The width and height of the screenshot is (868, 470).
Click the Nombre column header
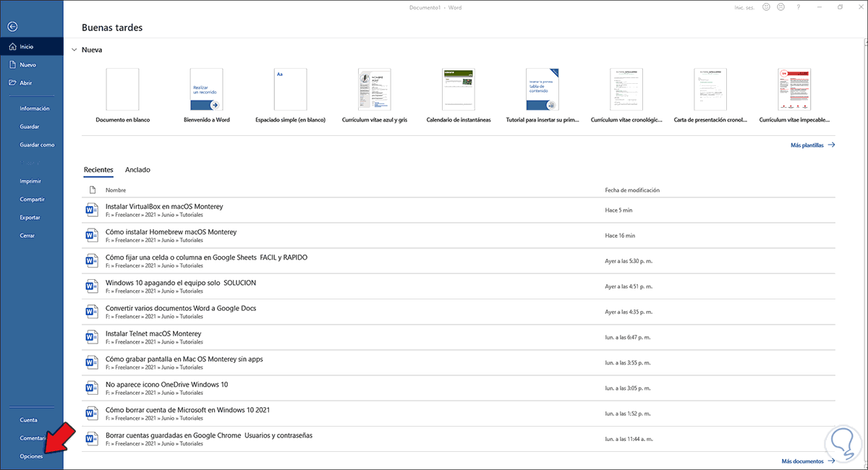point(116,190)
